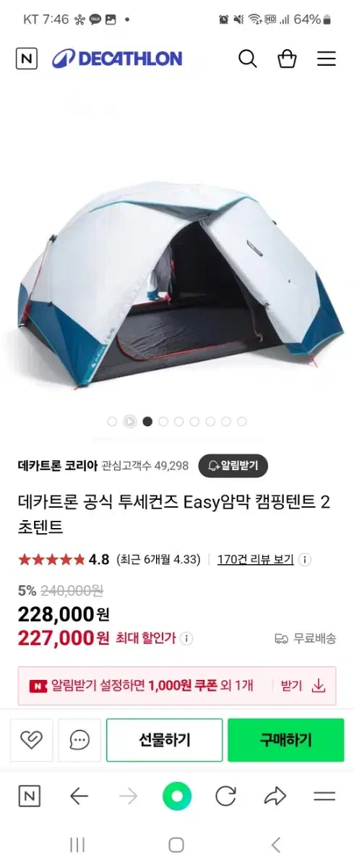
Task: Tap the green 구매하기 purchase button
Action: (x=286, y=740)
